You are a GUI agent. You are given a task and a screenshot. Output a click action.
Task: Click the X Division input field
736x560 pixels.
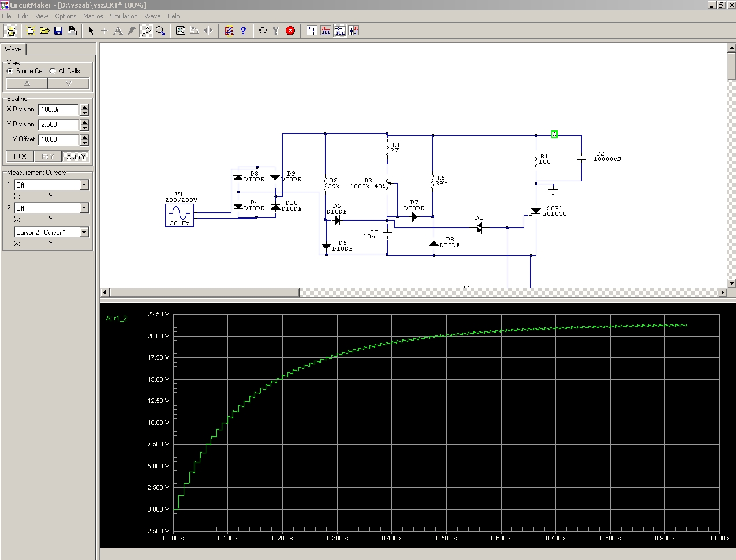(x=58, y=110)
